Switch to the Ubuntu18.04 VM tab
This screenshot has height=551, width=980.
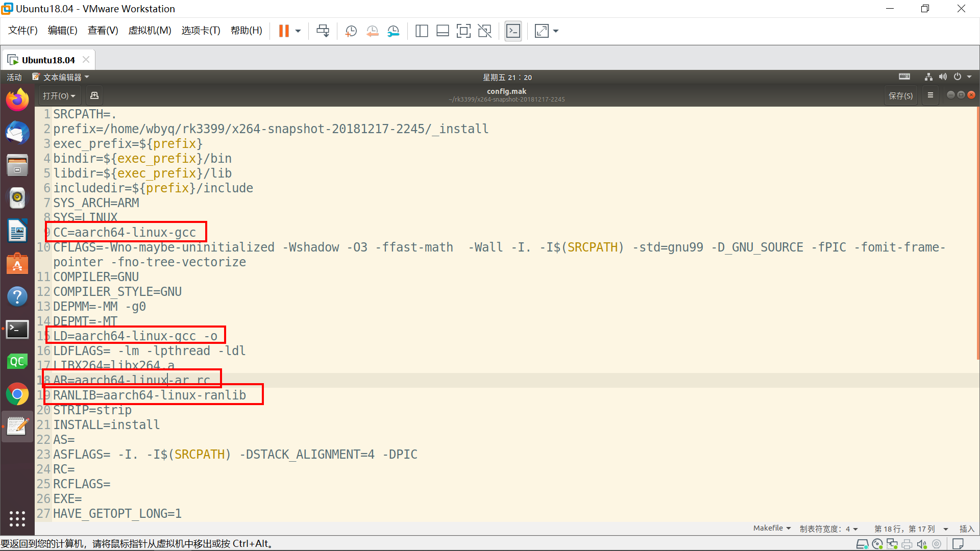coord(48,60)
